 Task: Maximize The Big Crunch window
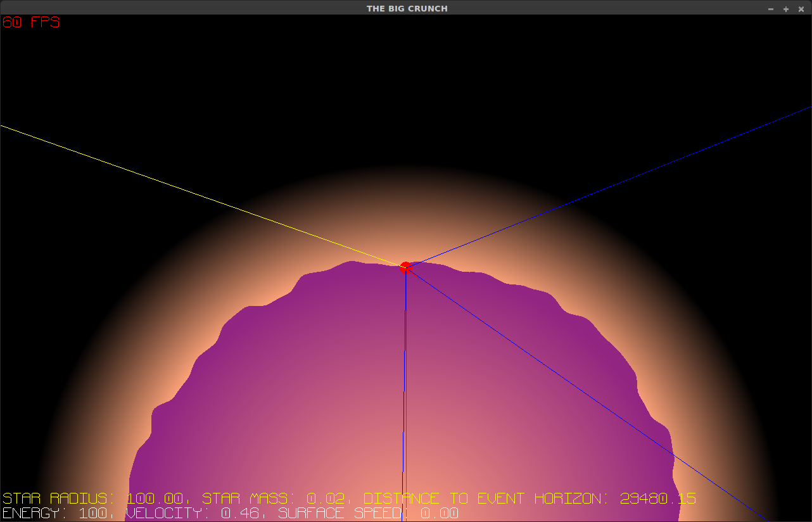pyautogui.click(x=786, y=9)
